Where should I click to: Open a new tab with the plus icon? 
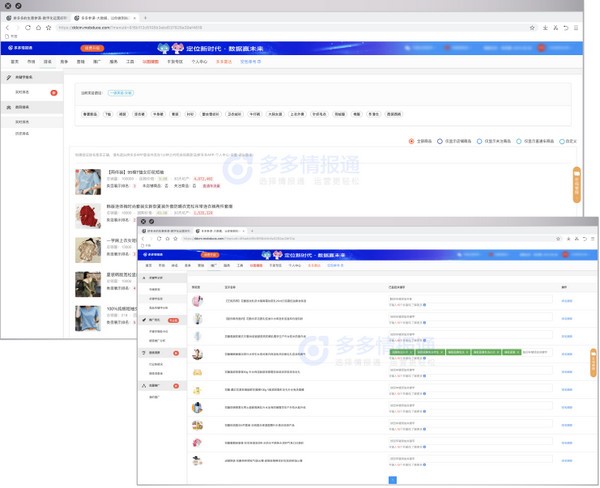[x=145, y=18]
